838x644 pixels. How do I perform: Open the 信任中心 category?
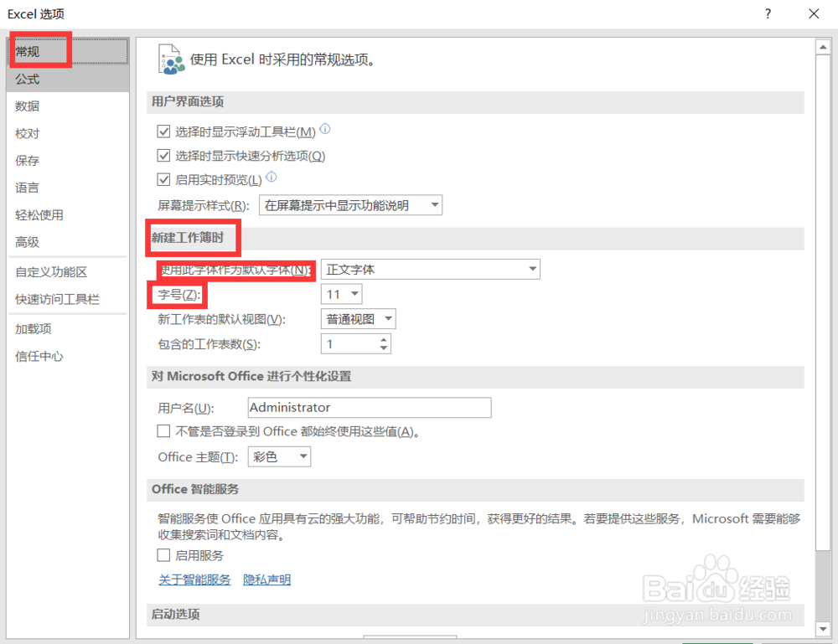[68, 357]
